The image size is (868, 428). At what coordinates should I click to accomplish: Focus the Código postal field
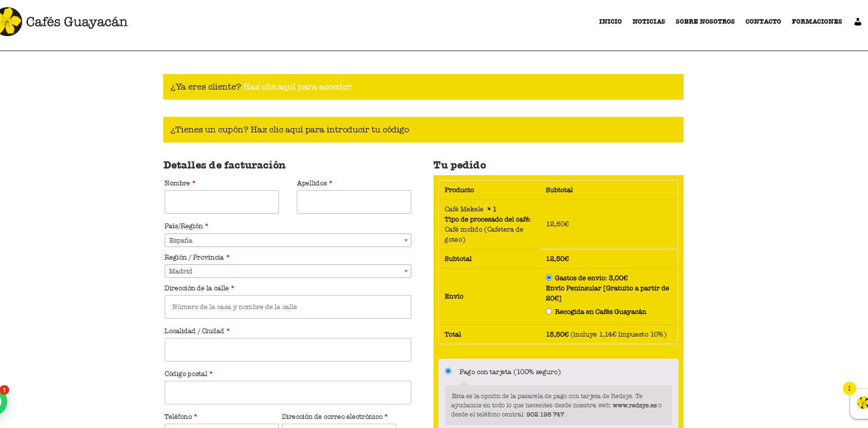(288, 392)
